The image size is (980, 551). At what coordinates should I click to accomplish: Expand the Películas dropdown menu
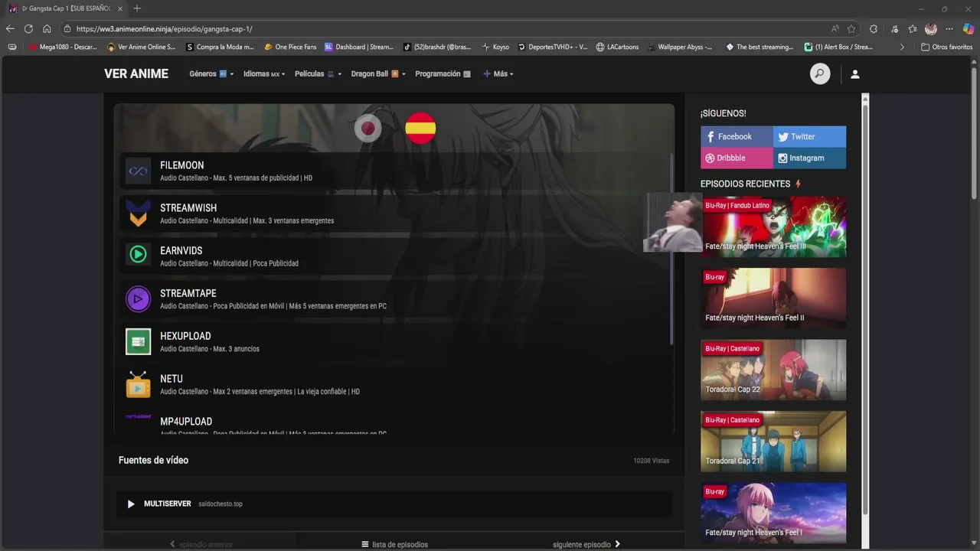point(318,74)
